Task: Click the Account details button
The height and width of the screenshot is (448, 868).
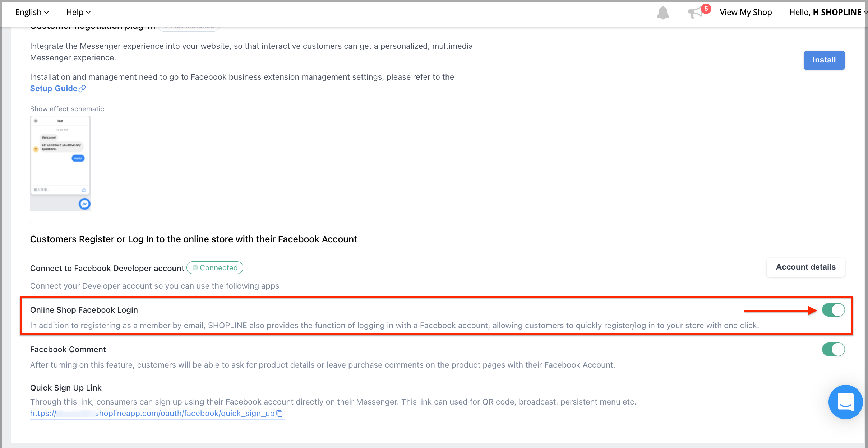Action: [805, 267]
